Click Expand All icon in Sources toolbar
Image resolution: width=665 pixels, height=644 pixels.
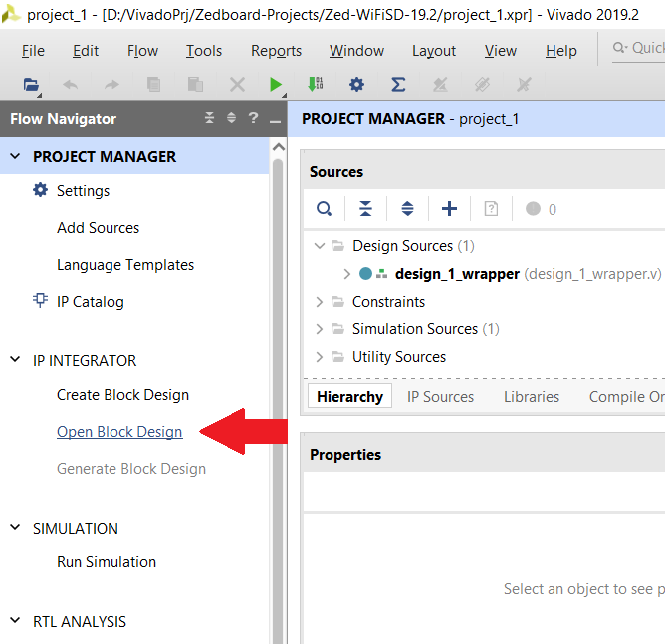(407, 209)
